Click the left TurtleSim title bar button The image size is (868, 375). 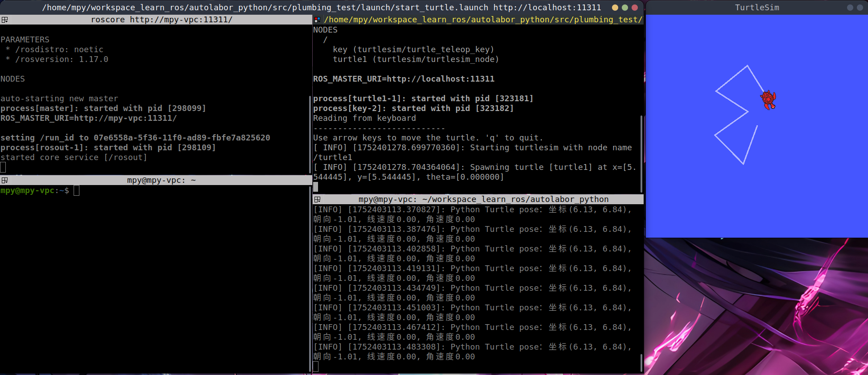coord(850,8)
